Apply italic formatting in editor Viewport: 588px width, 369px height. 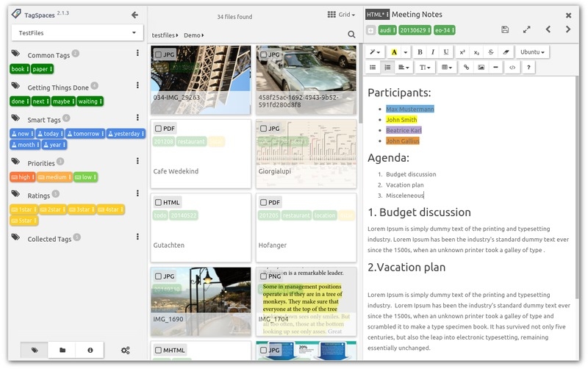[433, 51]
